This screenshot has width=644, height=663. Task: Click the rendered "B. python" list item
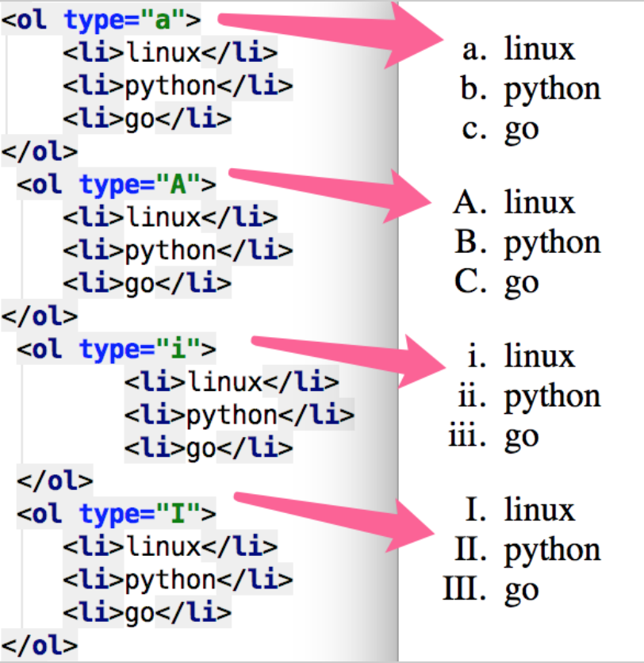527,243
